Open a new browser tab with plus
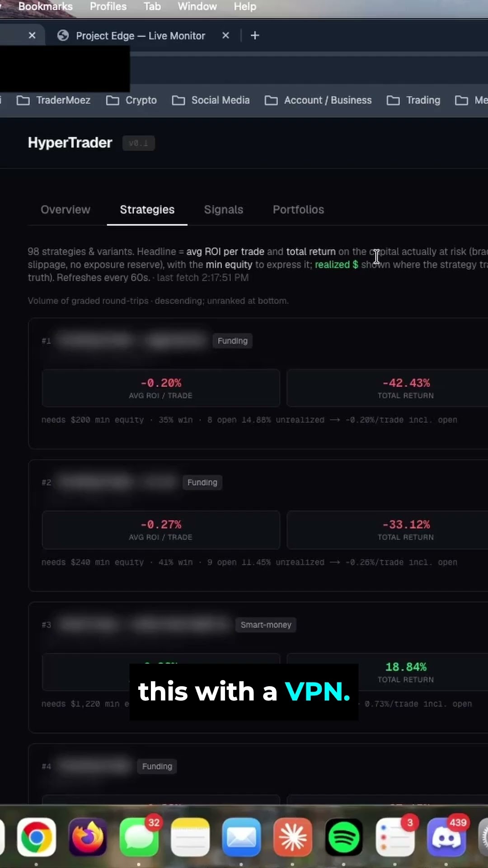Viewport: 488px width, 868px height. (255, 35)
